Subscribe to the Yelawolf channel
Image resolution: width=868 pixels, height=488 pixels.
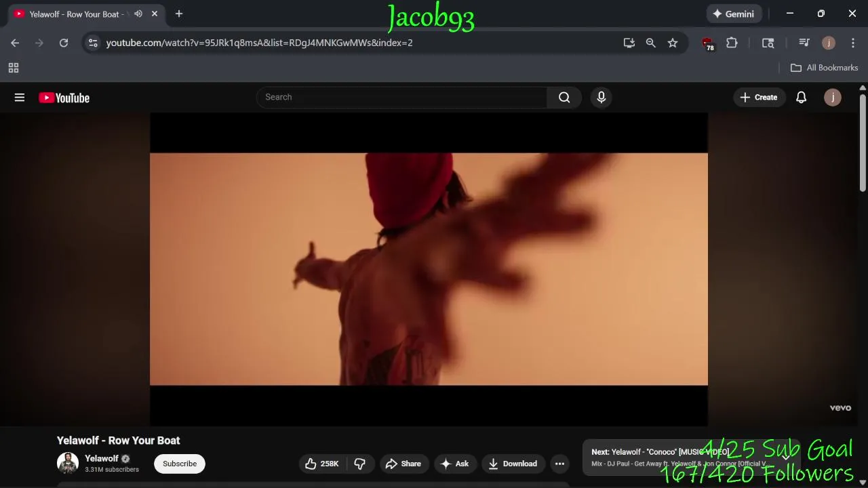pyautogui.click(x=180, y=464)
